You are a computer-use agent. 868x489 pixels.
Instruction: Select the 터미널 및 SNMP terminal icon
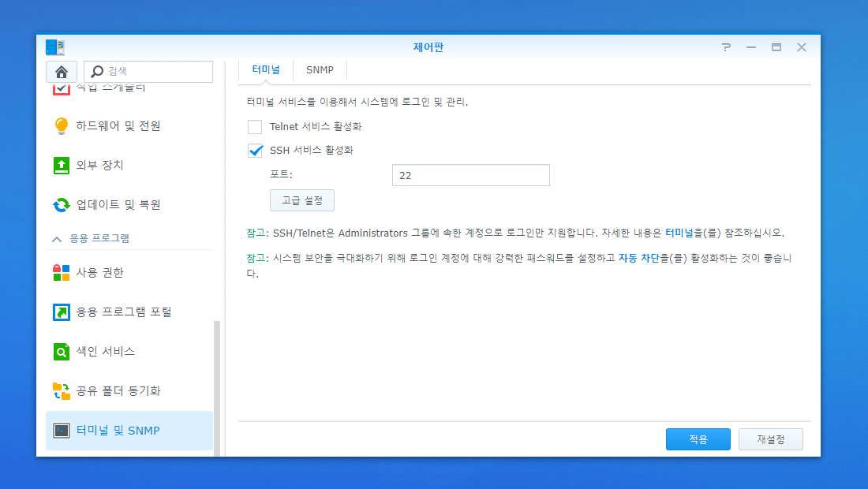61,431
